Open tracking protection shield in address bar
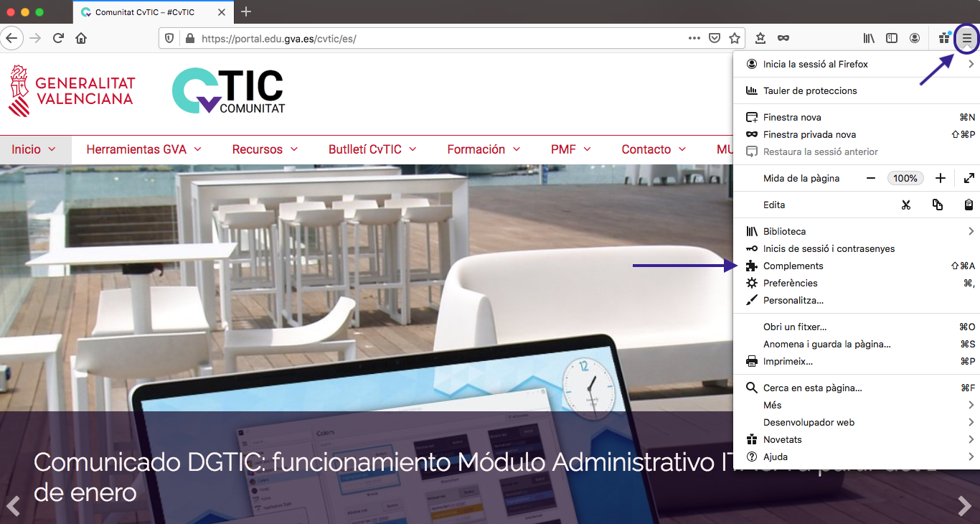Screen dimensions: 980x524 170,38
